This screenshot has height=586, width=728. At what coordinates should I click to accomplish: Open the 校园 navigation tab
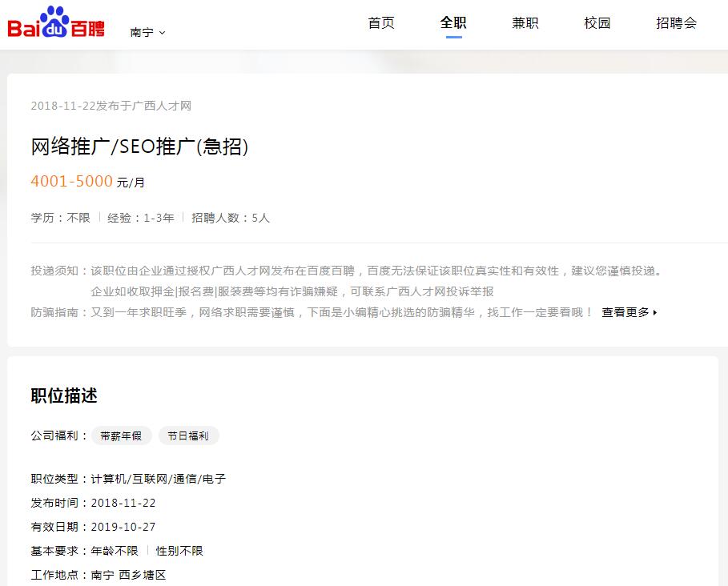[x=597, y=23]
